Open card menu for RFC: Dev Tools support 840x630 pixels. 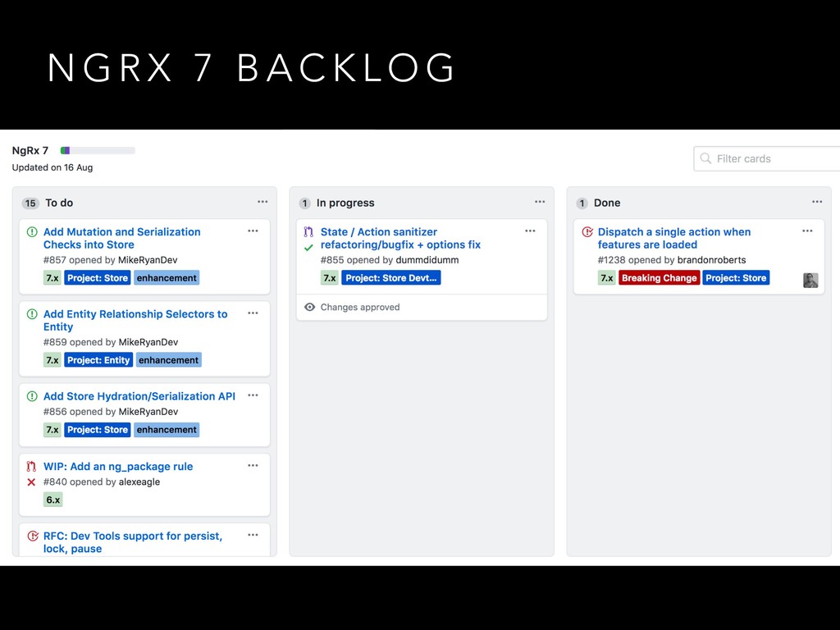pyautogui.click(x=253, y=535)
